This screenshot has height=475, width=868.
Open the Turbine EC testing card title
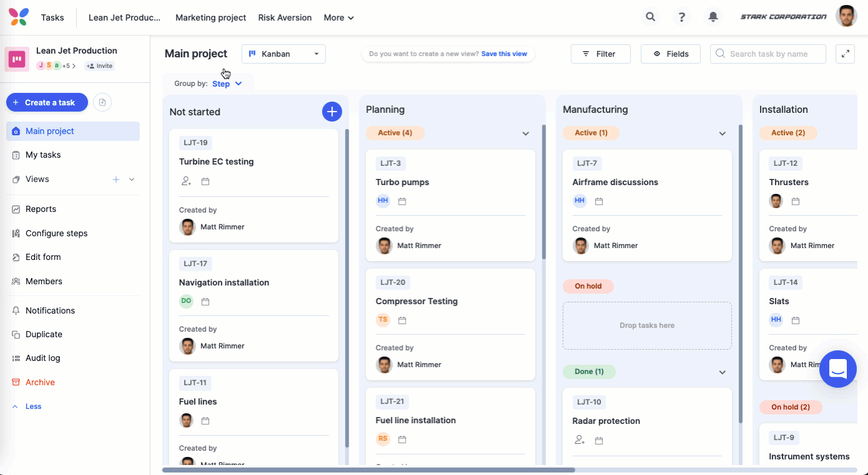(x=217, y=161)
